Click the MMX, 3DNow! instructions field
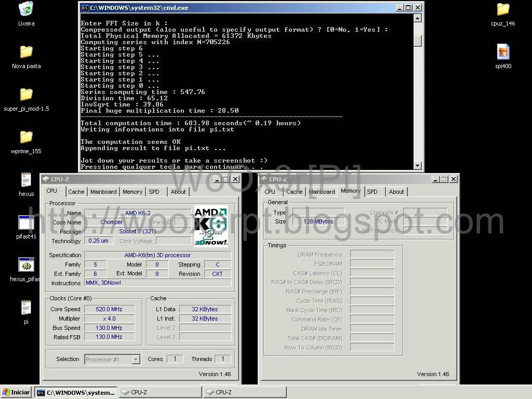The width and height of the screenshot is (532, 399). point(157,283)
